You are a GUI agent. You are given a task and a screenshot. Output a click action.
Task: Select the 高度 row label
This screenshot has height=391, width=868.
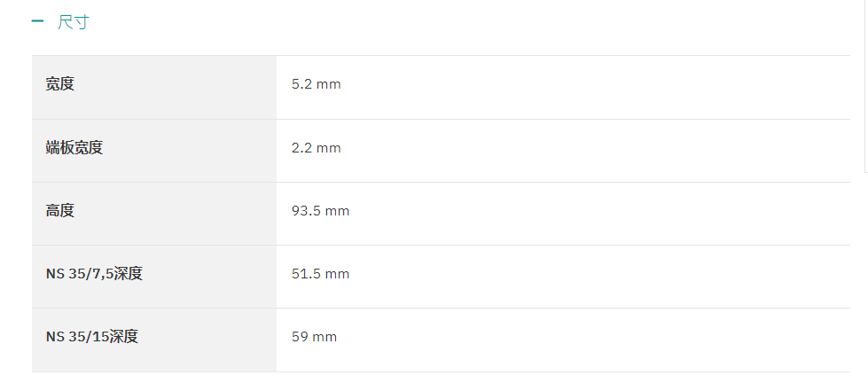pos(59,211)
